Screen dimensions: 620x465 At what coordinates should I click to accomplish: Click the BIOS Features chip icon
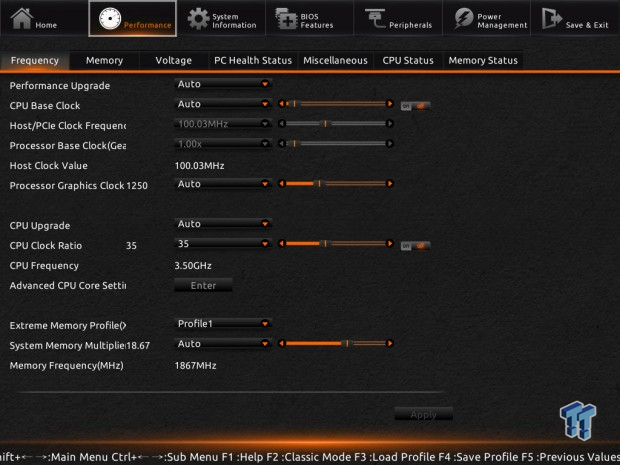click(286, 19)
